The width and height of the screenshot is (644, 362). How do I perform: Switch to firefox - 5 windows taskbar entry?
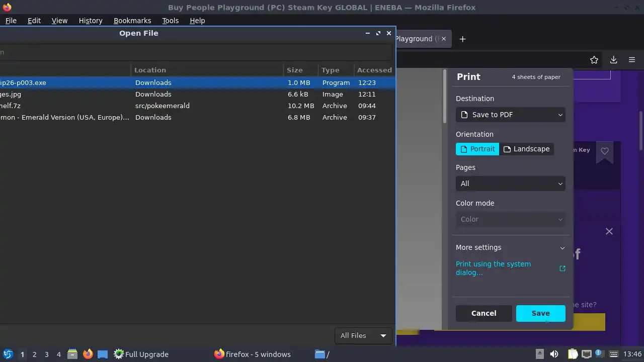tap(253, 354)
